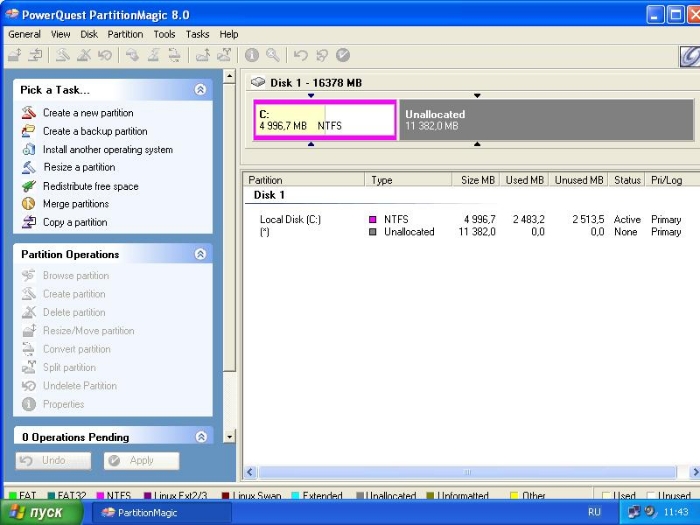Screen dimensions: 700x525
Task: Click the Create a new partition icon
Action: (28, 113)
